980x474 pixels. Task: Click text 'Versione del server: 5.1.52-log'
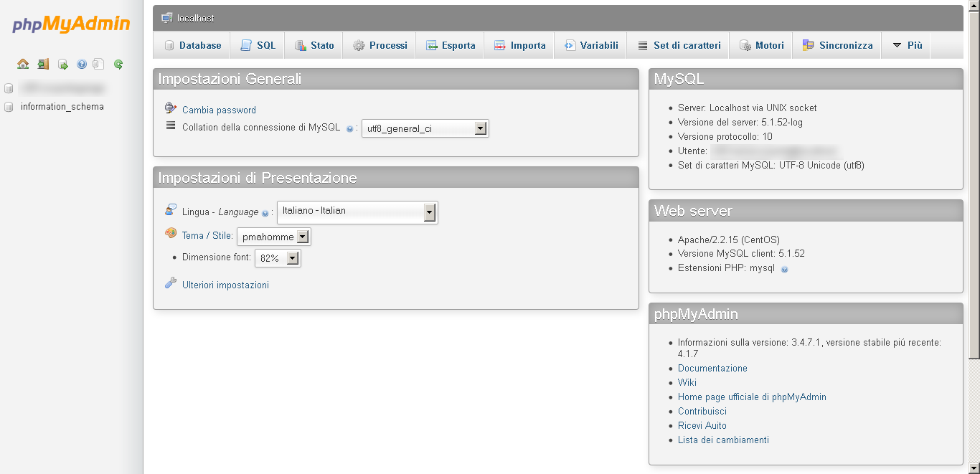coord(740,122)
